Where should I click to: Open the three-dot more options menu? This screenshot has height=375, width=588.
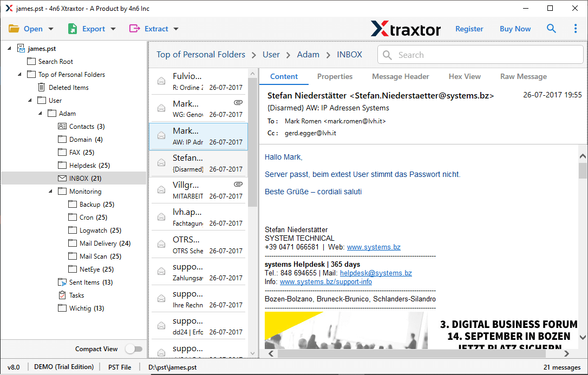point(576,29)
